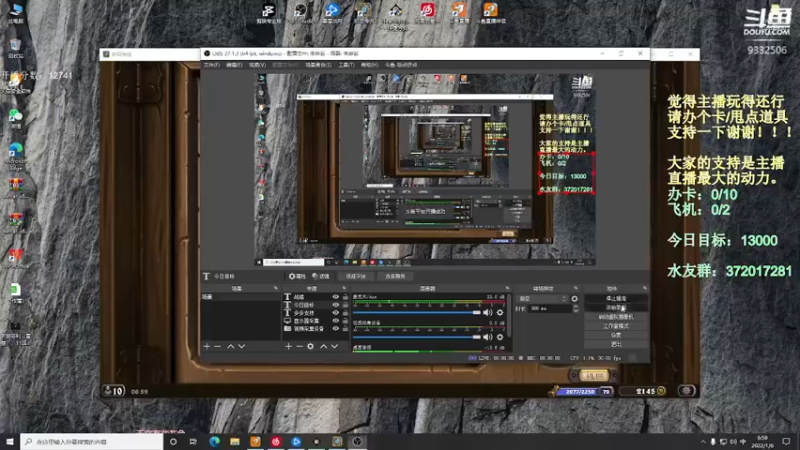Screen dimensions: 800x450
Task: Toggle visibility eye of 今日目标 source
Action: tap(336, 305)
